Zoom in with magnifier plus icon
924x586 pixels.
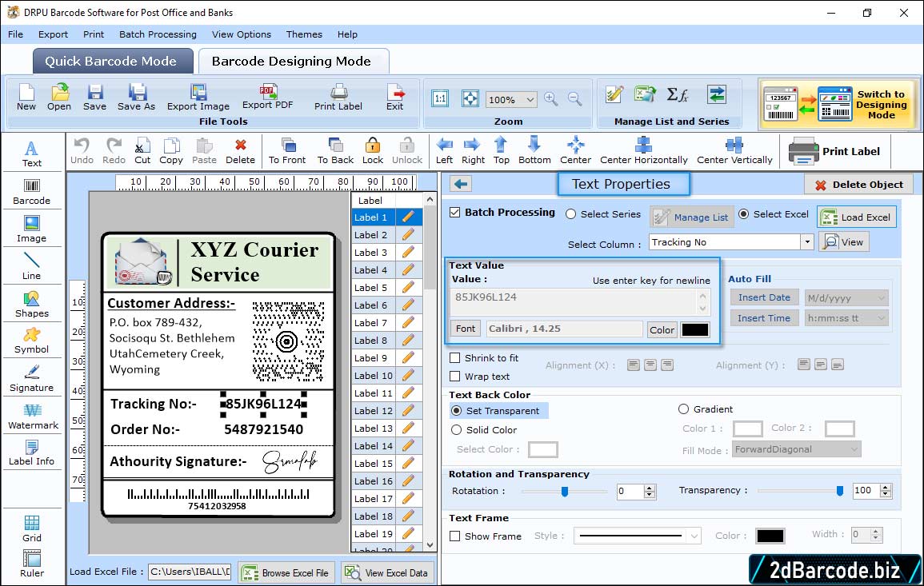551,99
